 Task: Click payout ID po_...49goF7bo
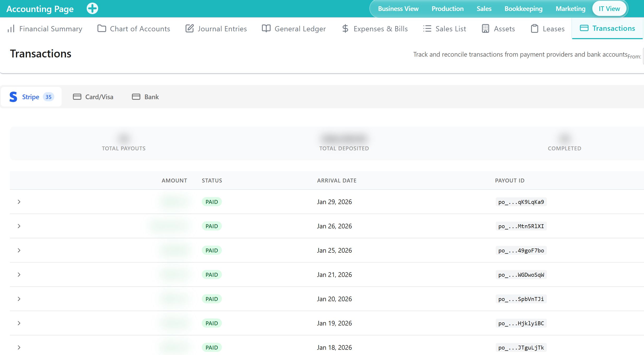521,250
